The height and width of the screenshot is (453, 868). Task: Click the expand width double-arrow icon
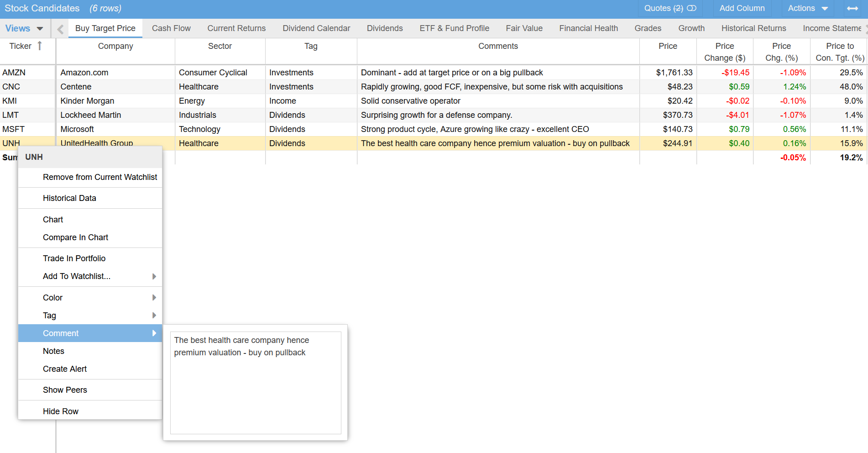(852, 8)
